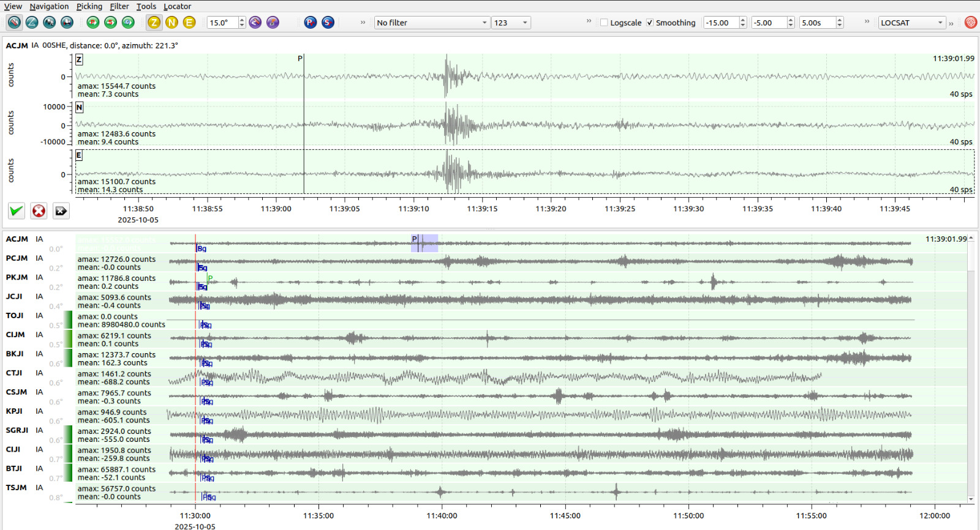Select the PCJM station trace label
980x530 pixels.
click(x=17, y=258)
